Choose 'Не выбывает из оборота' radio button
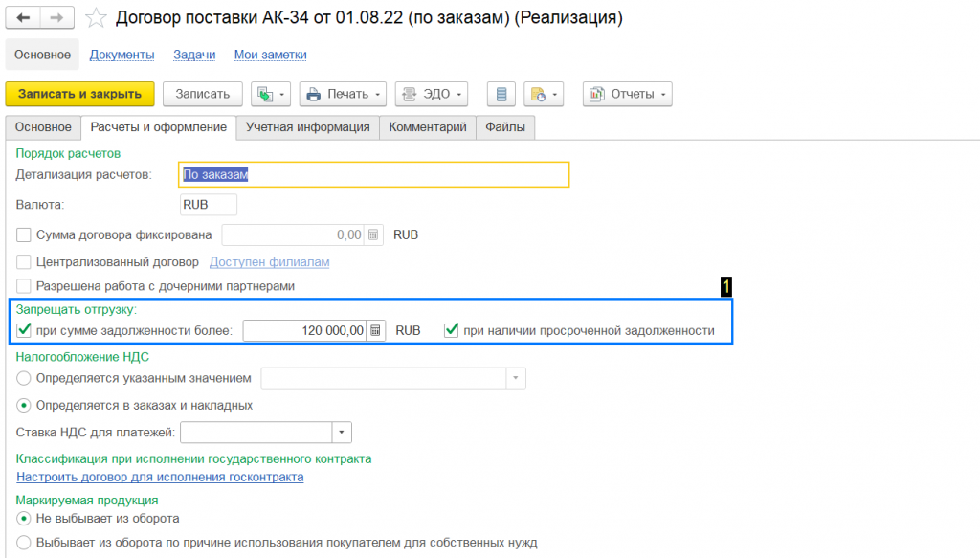Viewport: 980px width, 558px height. [x=24, y=519]
